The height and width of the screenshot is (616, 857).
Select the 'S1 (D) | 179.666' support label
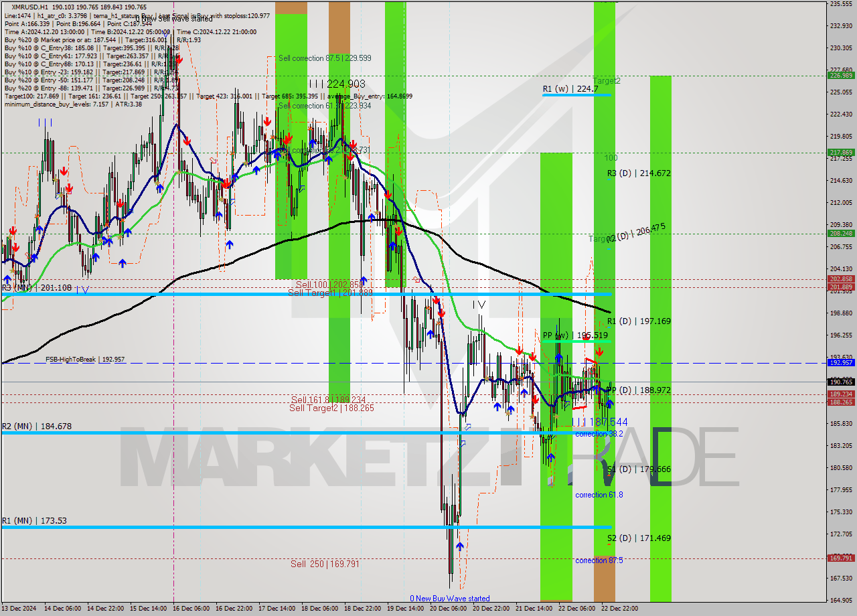click(639, 469)
